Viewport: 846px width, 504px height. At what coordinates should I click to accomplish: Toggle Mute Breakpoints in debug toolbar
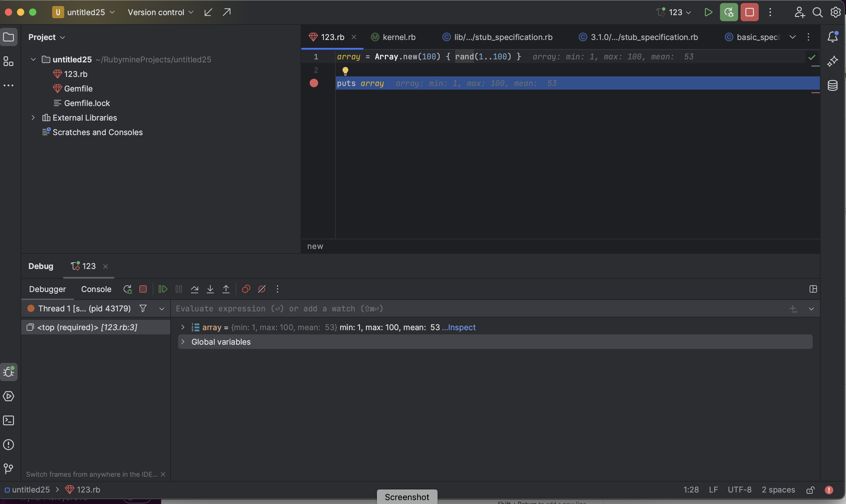click(261, 289)
